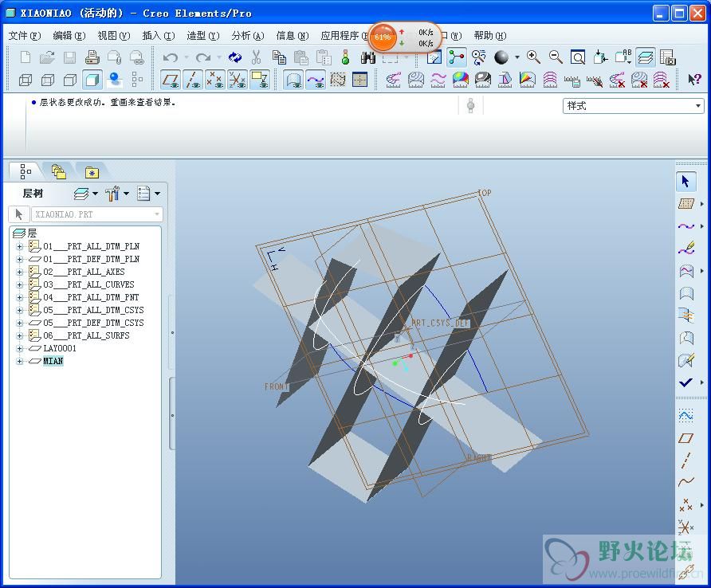Switch to the Model Tree navigator tab

[26, 171]
